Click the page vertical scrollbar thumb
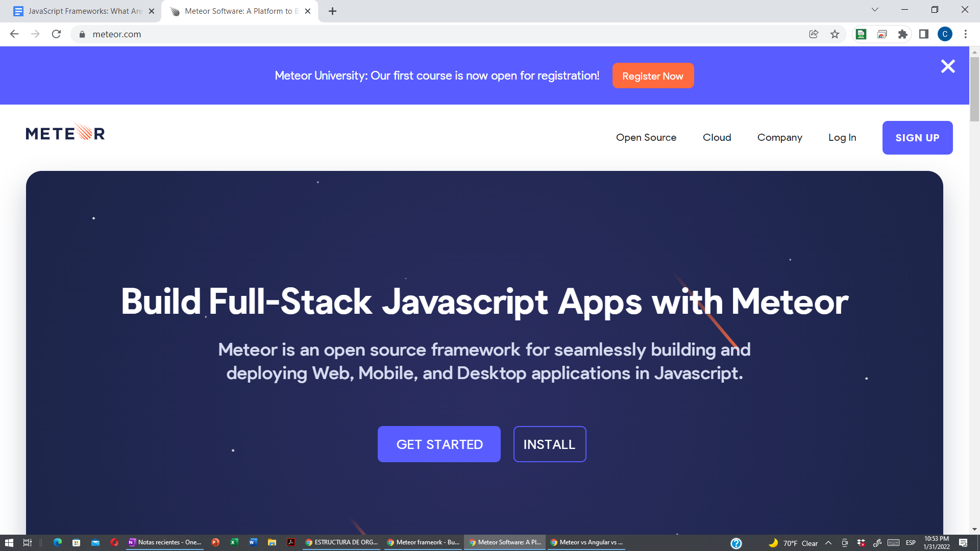The image size is (980, 551). click(x=974, y=89)
